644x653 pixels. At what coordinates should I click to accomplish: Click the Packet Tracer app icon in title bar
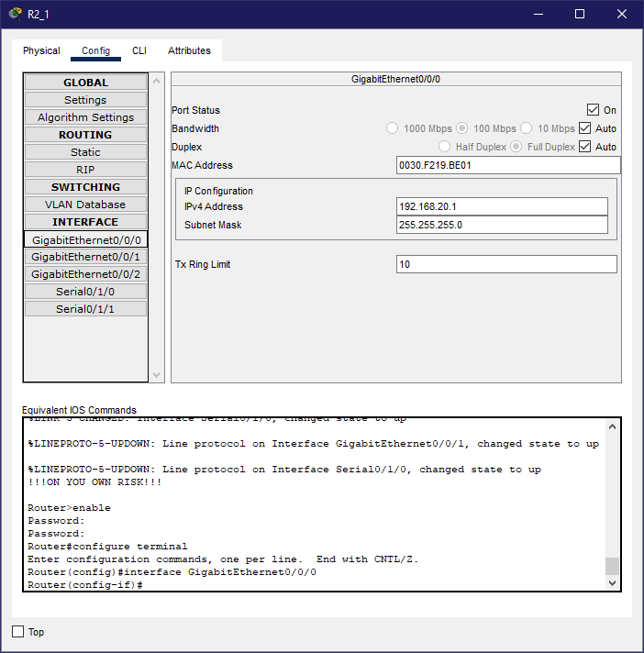pos(15,14)
